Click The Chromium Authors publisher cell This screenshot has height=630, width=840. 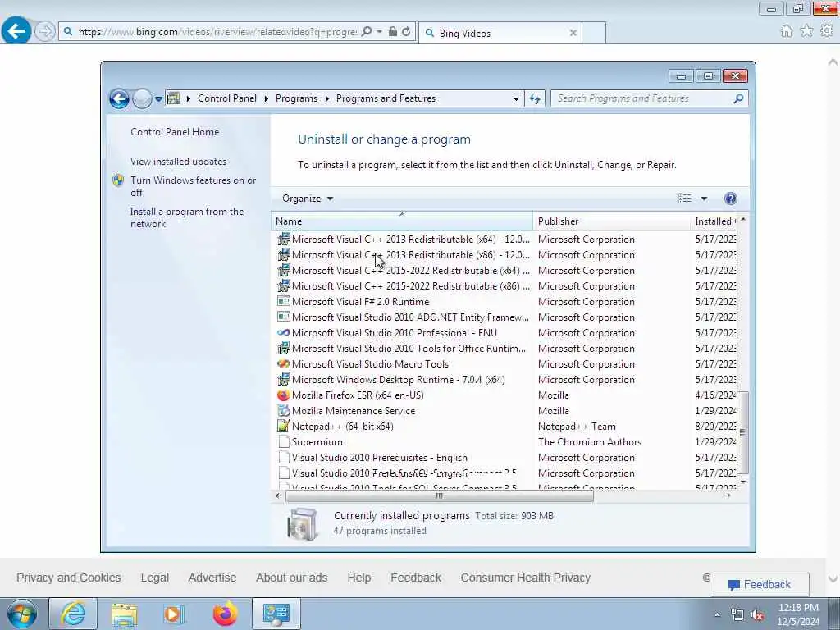point(589,442)
